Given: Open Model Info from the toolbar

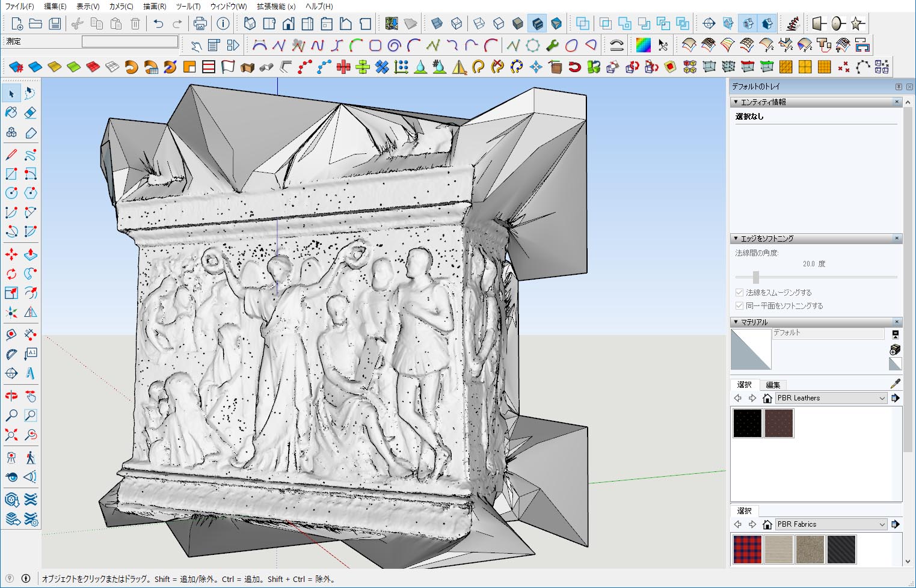Looking at the screenshot, I should coord(223,23).
